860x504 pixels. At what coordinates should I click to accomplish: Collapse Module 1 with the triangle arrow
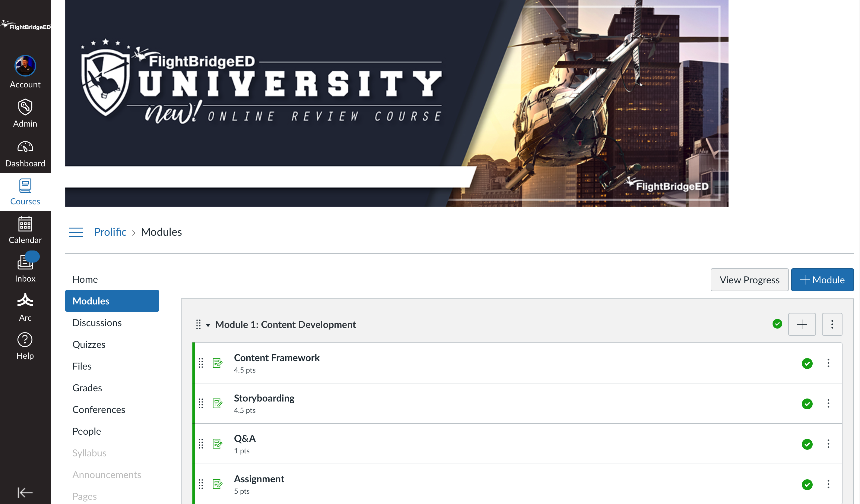(208, 325)
